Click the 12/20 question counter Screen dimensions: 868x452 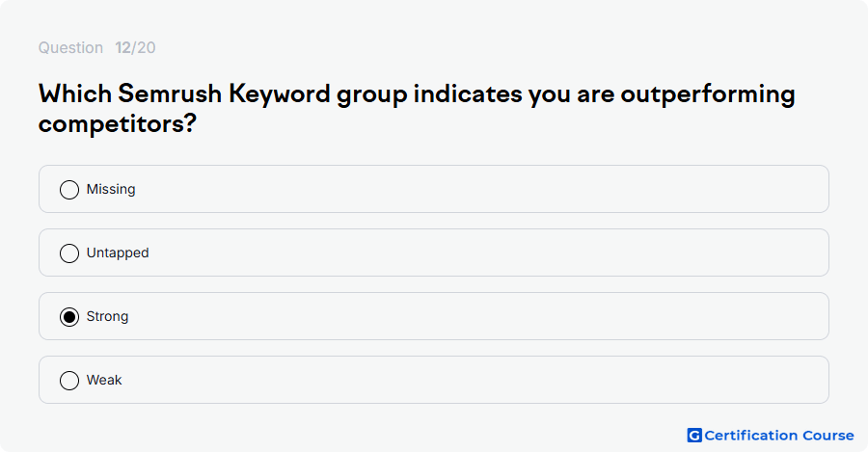[135, 47]
